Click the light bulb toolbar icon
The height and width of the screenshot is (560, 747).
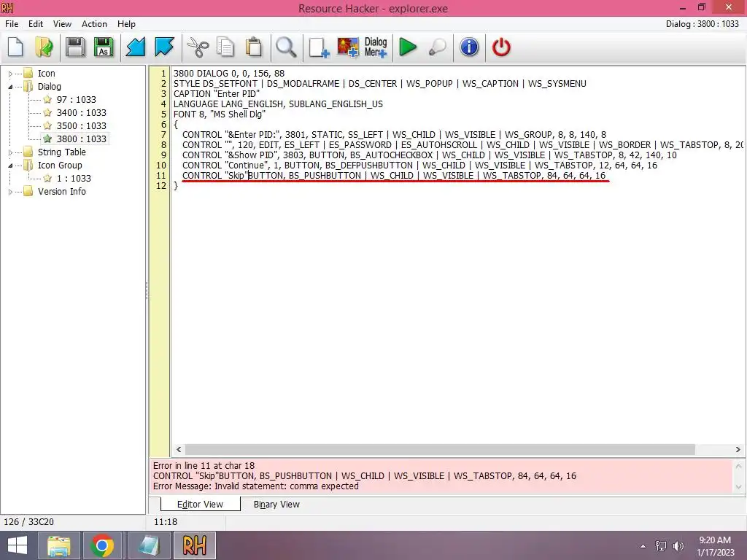pos(438,47)
